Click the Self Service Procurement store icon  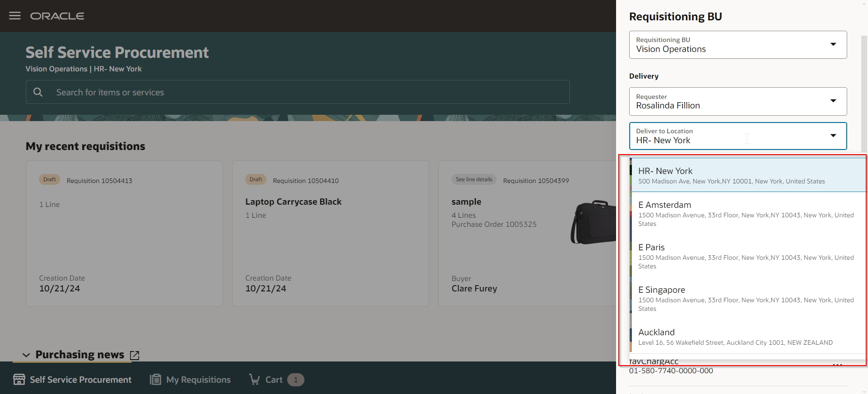pyautogui.click(x=19, y=380)
